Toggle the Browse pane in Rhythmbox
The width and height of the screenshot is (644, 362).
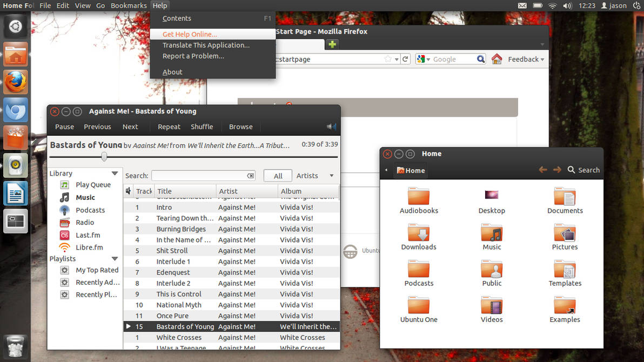point(240,126)
